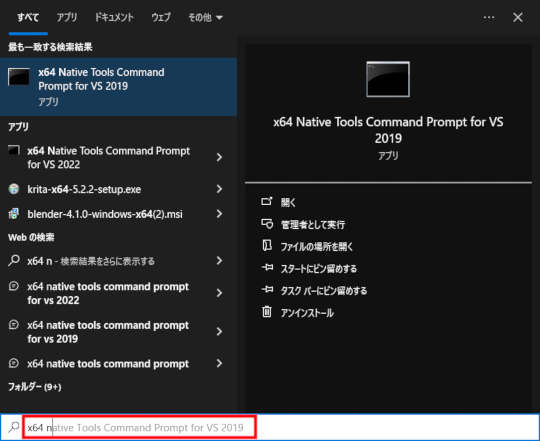Click the run-as-administrator shield icon
The width and height of the screenshot is (540, 441).
(267, 224)
